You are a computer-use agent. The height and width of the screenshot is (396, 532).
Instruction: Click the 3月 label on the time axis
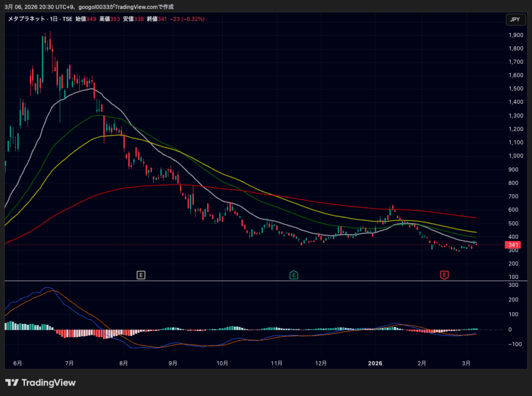(x=467, y=363)
